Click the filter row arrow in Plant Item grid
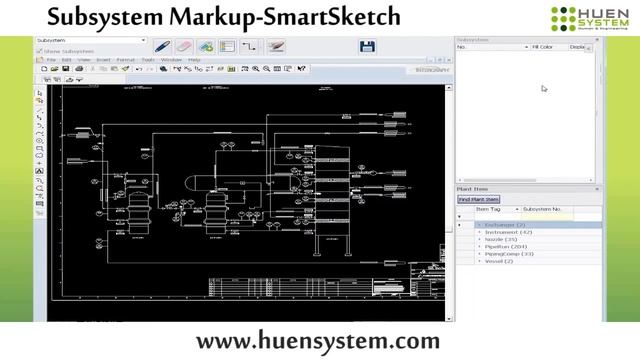Screen dimensions: 640x360 coord(459,217)
